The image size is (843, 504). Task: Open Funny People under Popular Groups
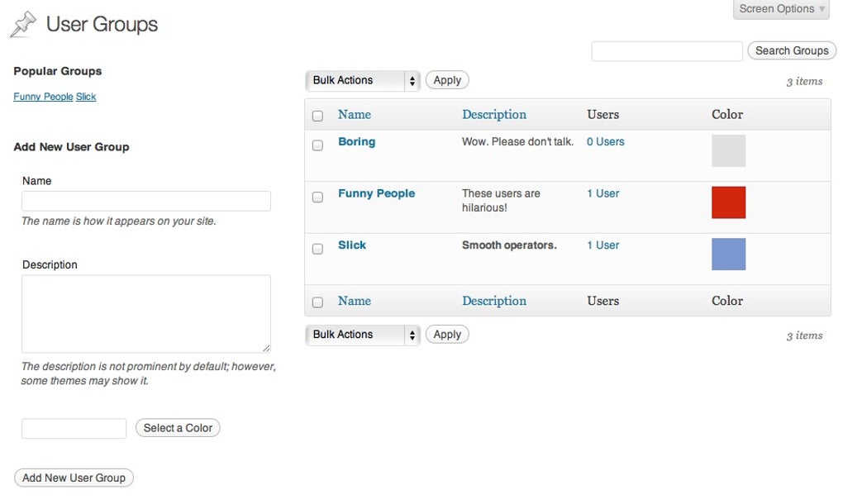coord(42,96)
